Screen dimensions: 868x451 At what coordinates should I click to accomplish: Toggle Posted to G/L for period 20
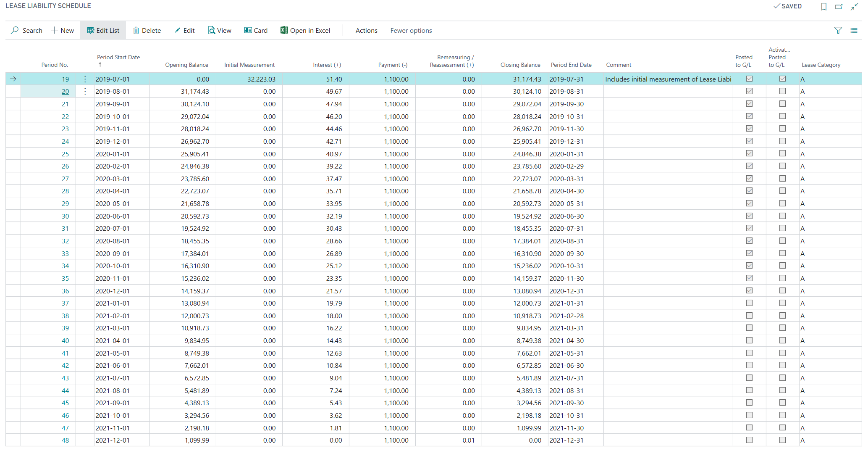point(749,91)
